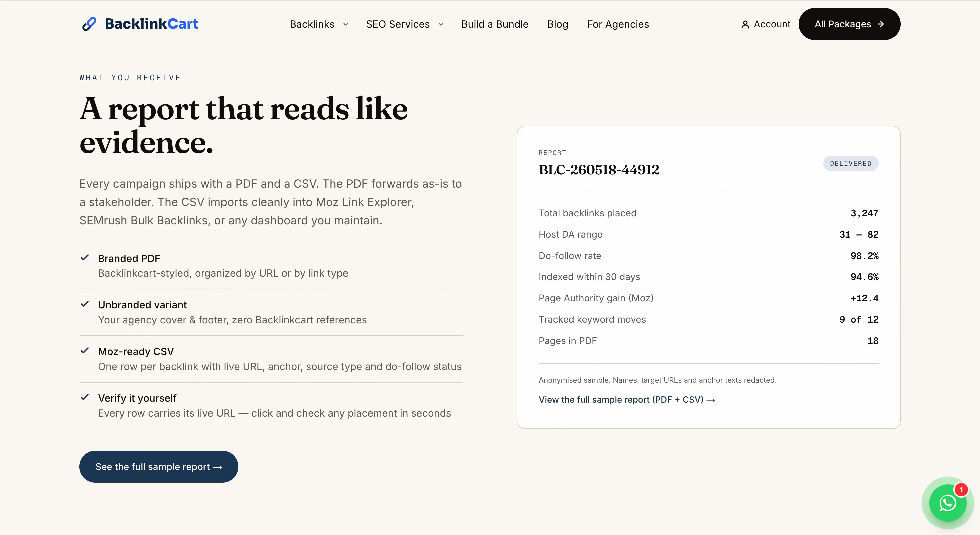Image resolution: width=980 pixels, height=535 pixels.
Task: Go to Build a Bundle
Action: coord(495,24)
